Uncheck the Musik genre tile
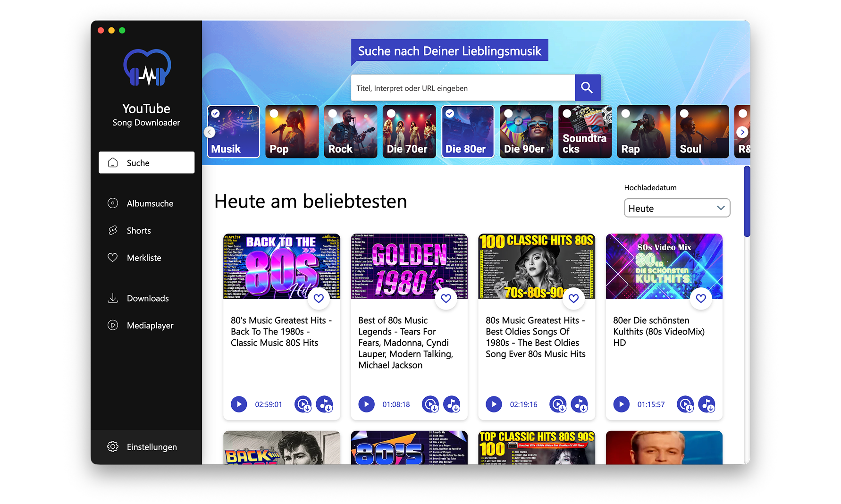The image size is (841, 504). coord(233,132)
